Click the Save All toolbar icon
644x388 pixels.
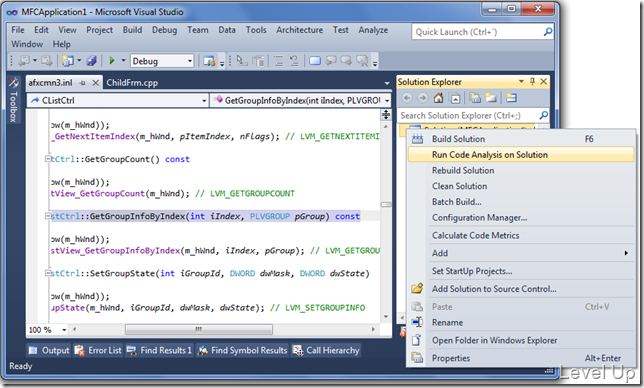[x=92, y=61]
